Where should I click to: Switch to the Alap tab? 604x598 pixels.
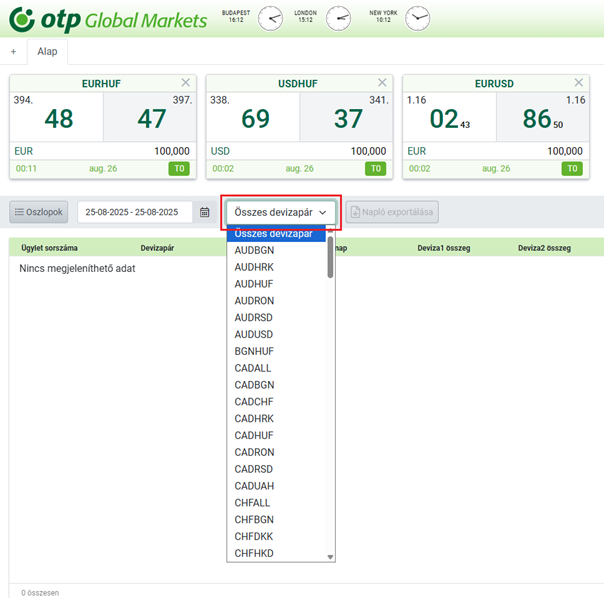(x=47, y=52)
